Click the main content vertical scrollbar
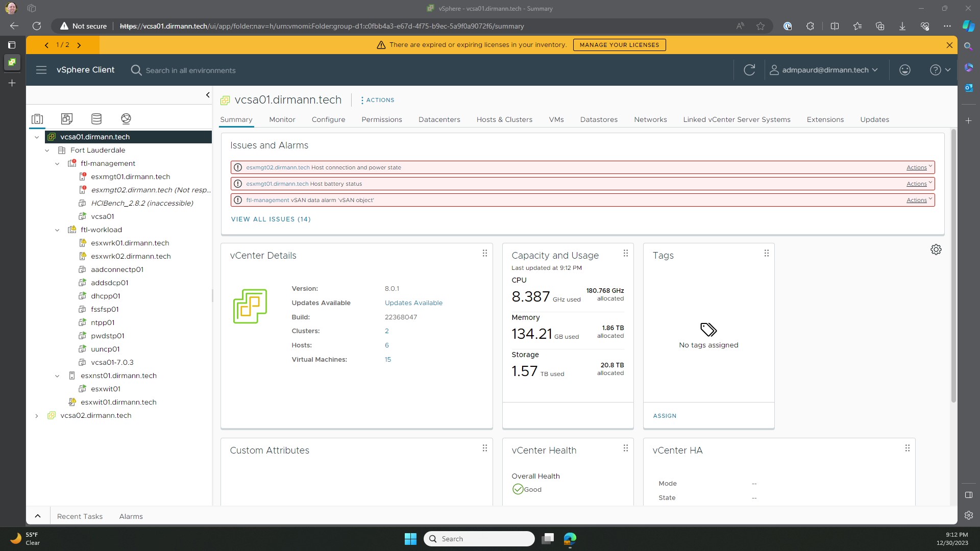 coord(953,265)
